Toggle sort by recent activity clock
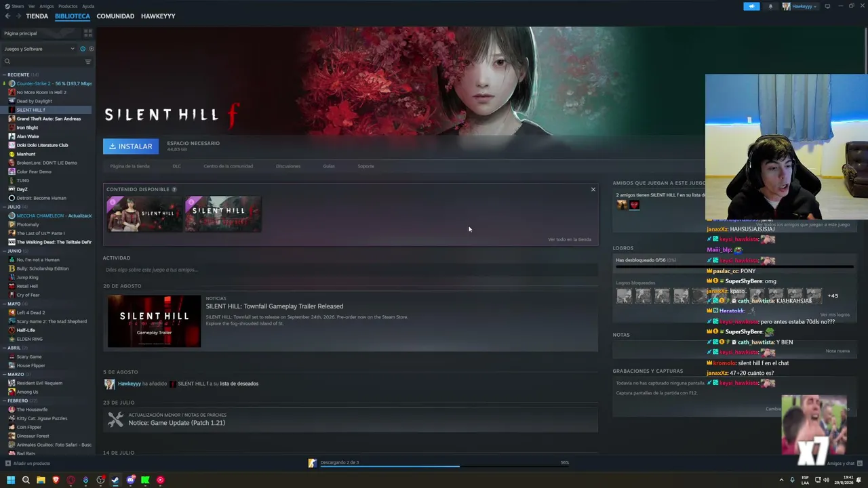Viewport: 868px width, 488px height. 83,49
